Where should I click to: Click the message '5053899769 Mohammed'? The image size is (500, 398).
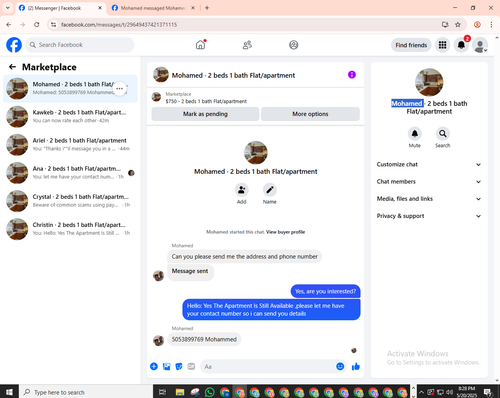tap(204, 339)
